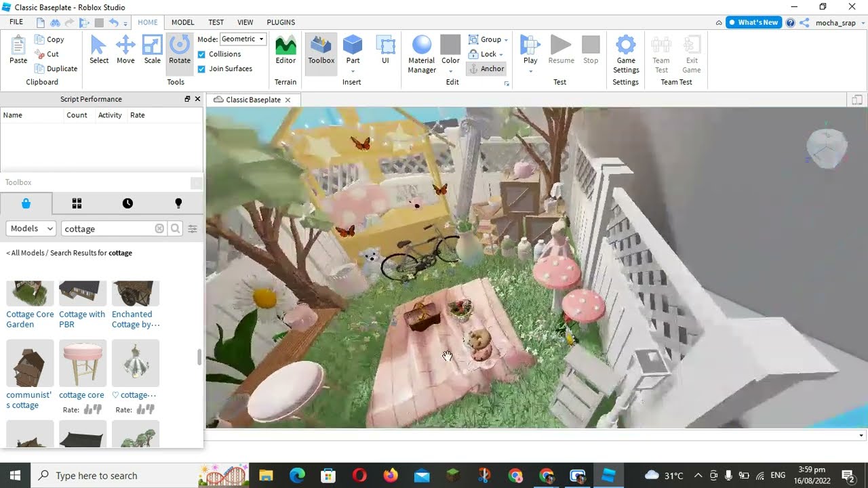This screenshot has width=868, height=488.
Task: Click the new file icon in quick access bar
Action: tap(41, 22)
